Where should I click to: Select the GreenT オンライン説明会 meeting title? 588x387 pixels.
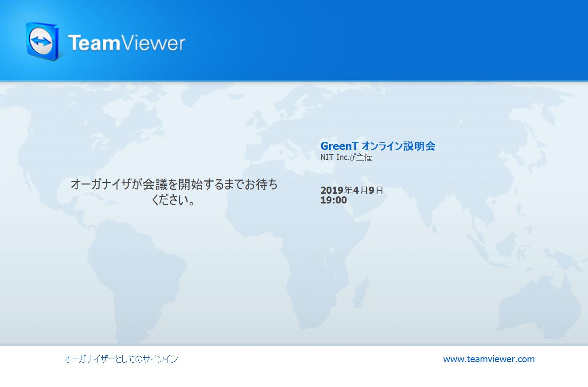pos(378,146)
